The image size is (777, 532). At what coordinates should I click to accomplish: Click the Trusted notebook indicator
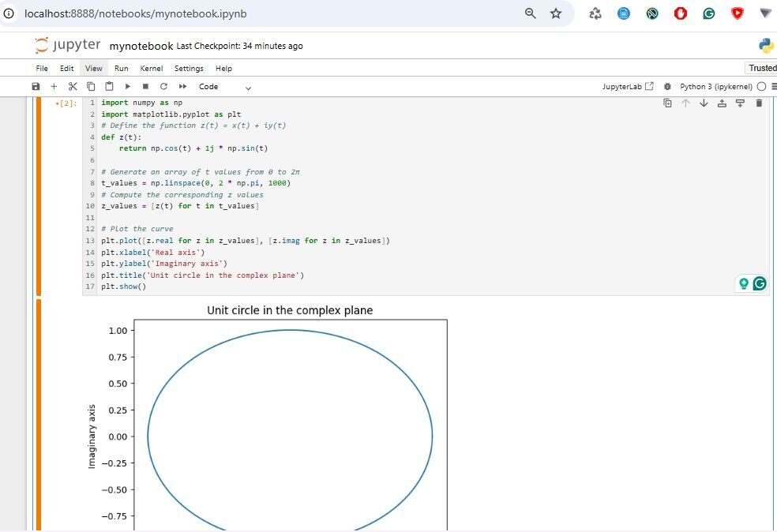(x=762, y=68)
